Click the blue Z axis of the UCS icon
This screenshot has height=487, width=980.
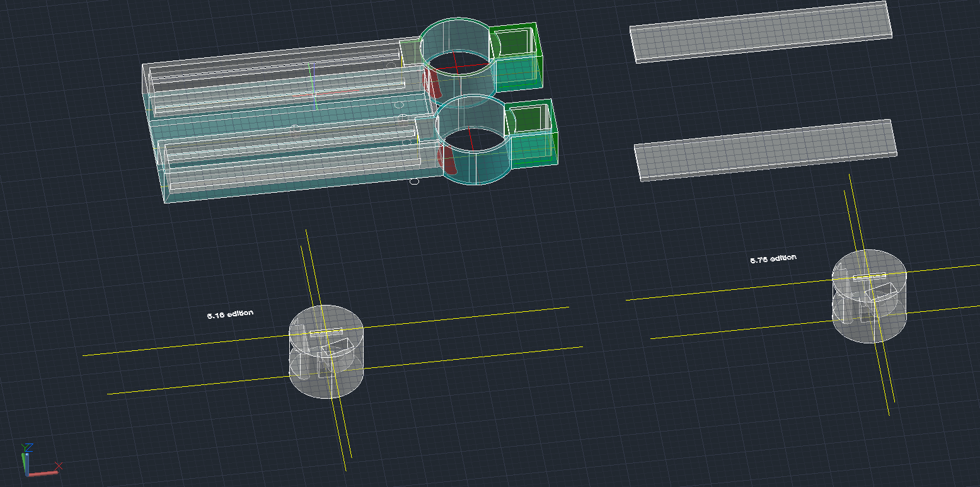[27, 464]
